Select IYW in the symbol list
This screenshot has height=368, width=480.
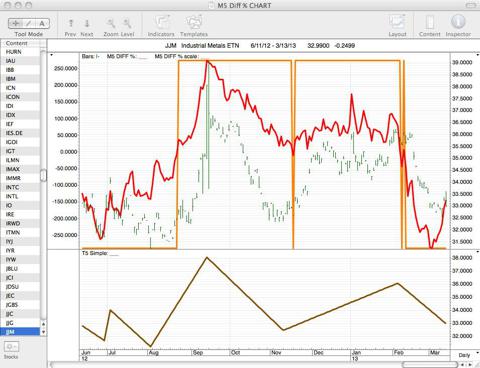pos(20,260)
